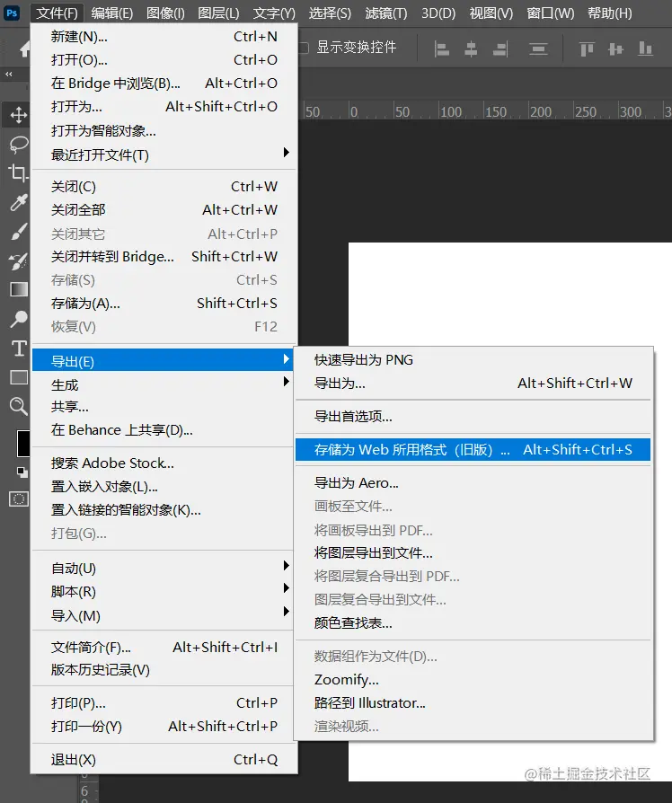
Task: Choose 路径到 Illustrator... submenu entry
Action: click(x=473, y=703)
